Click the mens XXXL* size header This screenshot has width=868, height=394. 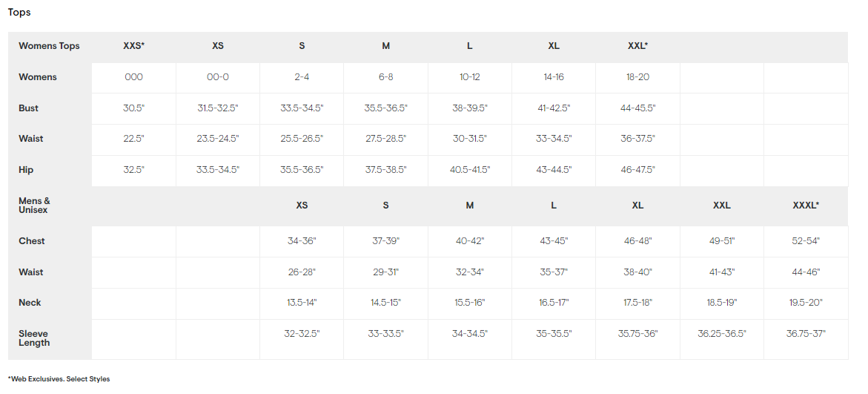806,206
